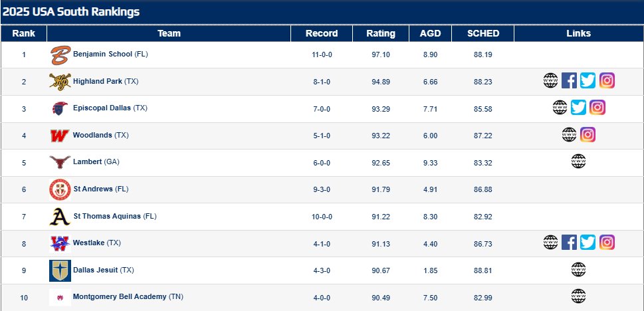This screenshot has height=311, width=644.
Task: Select Woodlands rating 93.22
Action: [x=381, y=136]
